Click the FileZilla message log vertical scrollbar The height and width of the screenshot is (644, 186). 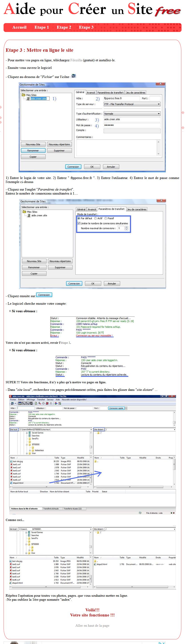coord(174,419)
